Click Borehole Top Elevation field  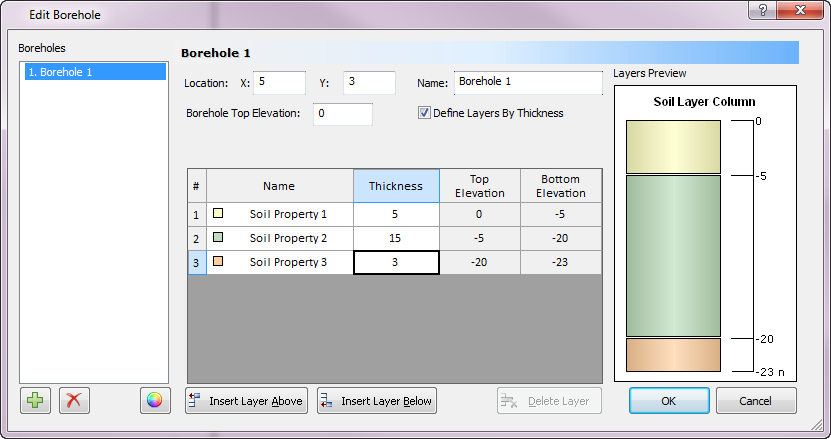343,114
